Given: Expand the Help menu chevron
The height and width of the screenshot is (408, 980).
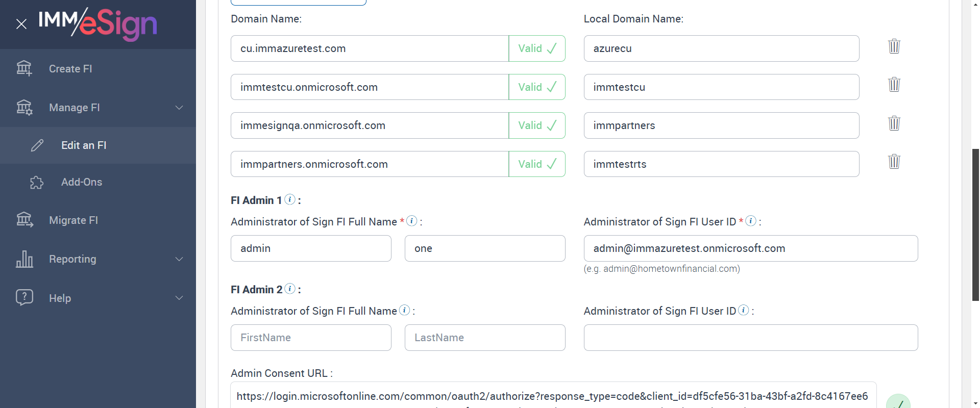Looking at the screenshot, I should click(x=179, y=298).
